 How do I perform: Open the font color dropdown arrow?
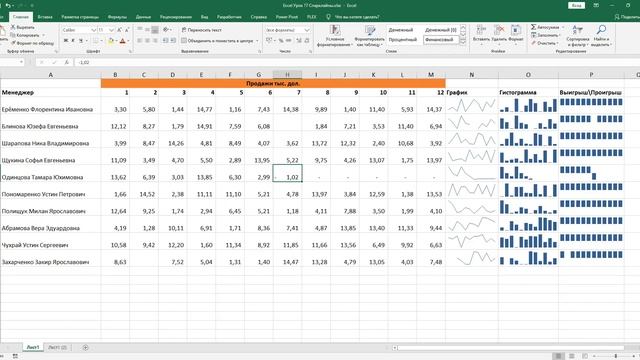coord(128,41)
